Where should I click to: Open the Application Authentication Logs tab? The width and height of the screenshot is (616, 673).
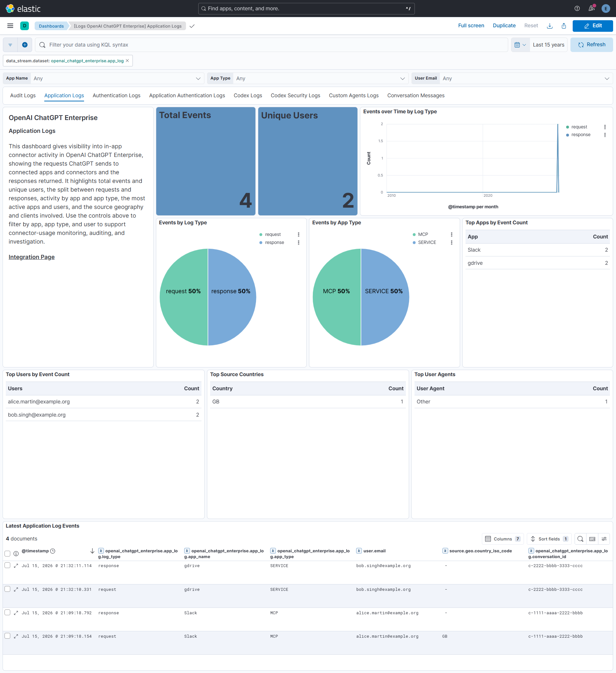click(x=187, y=95)
